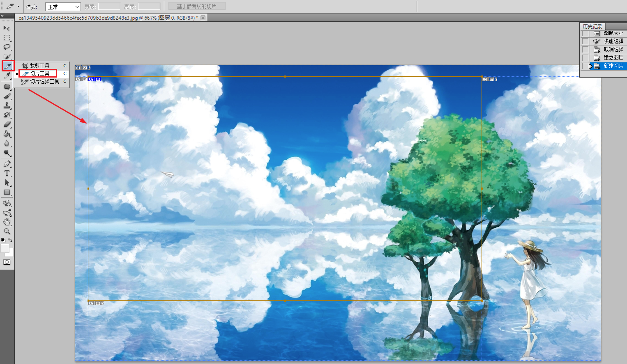627x364 pixels.
Task: Click the Slice tool toolbar button
Action: 8,66
